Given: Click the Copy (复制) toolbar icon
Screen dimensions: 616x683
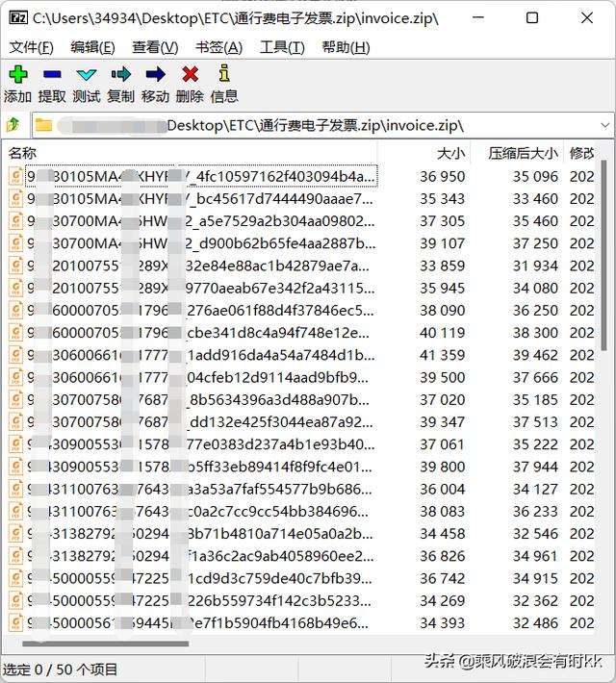Looking at the screenshot, I should 121,74.
